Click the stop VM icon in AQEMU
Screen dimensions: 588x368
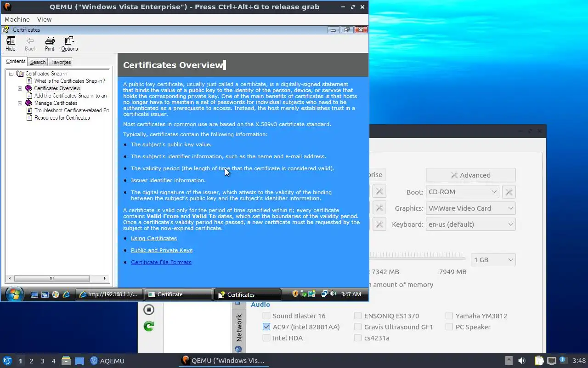[148, 310]
